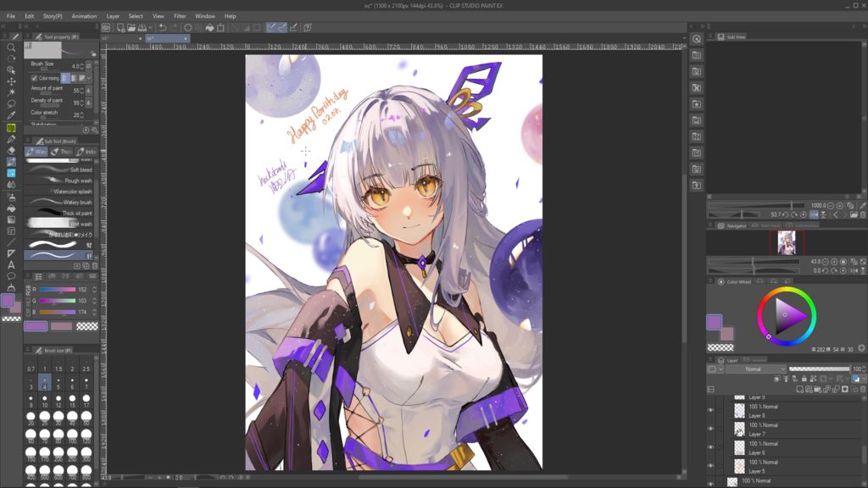Select the Text tool

tap(11, 265)
